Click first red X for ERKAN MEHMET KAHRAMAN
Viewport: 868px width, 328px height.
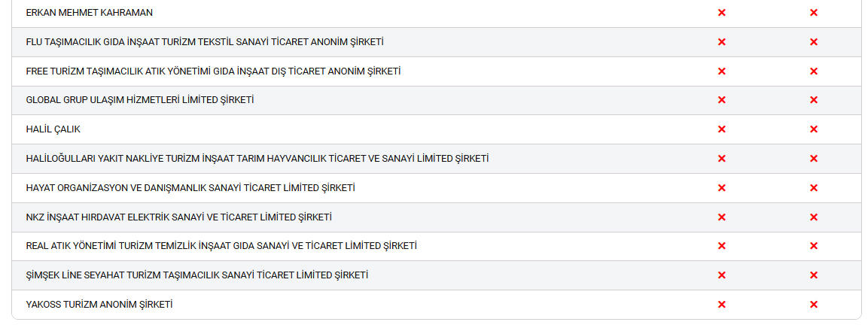pyautogui.click(x=721, y=13)
